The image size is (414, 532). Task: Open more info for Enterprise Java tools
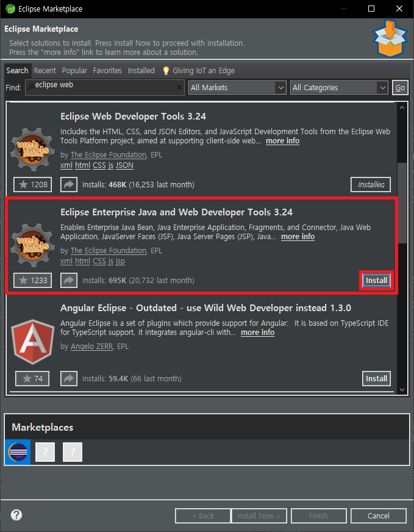298,237
